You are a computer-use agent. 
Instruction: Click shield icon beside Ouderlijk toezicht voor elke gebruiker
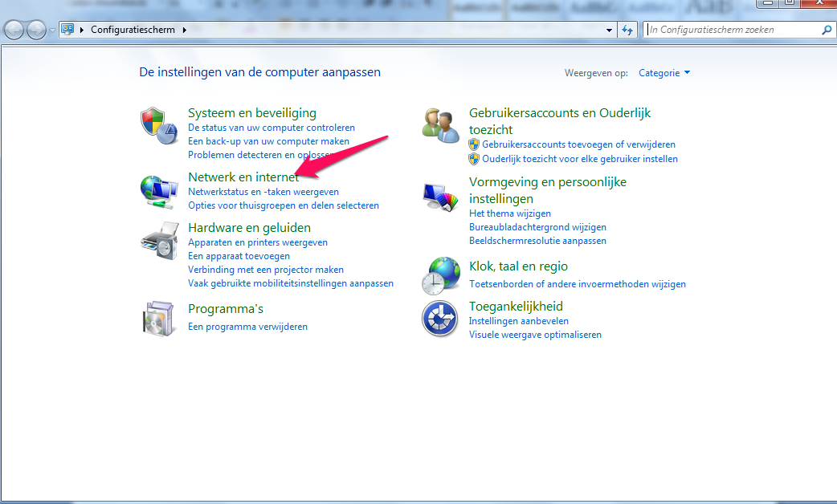coord(474,159)
